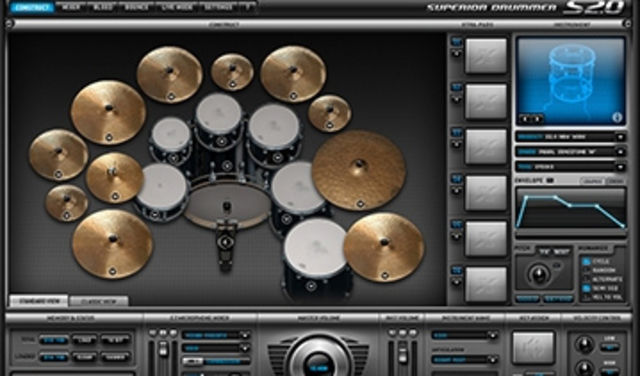Switch to Standard View tab
This screenshot has width=640, height=376.
click(38, 301)
